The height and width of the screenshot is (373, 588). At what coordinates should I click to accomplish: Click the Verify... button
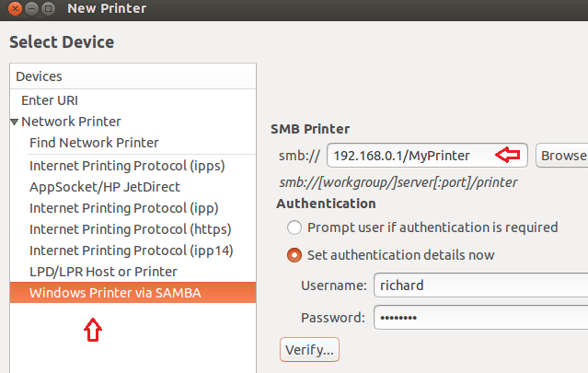click(x=309, y=350)
